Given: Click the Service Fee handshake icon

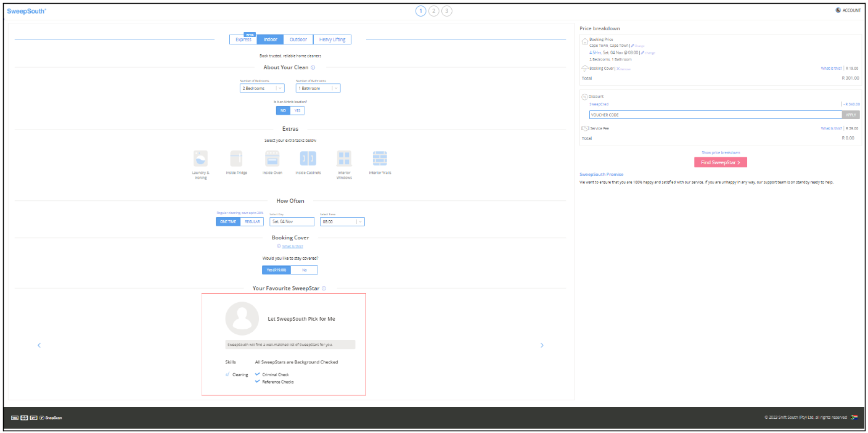Looking at the screenshot, I should [x=585, y=128].
